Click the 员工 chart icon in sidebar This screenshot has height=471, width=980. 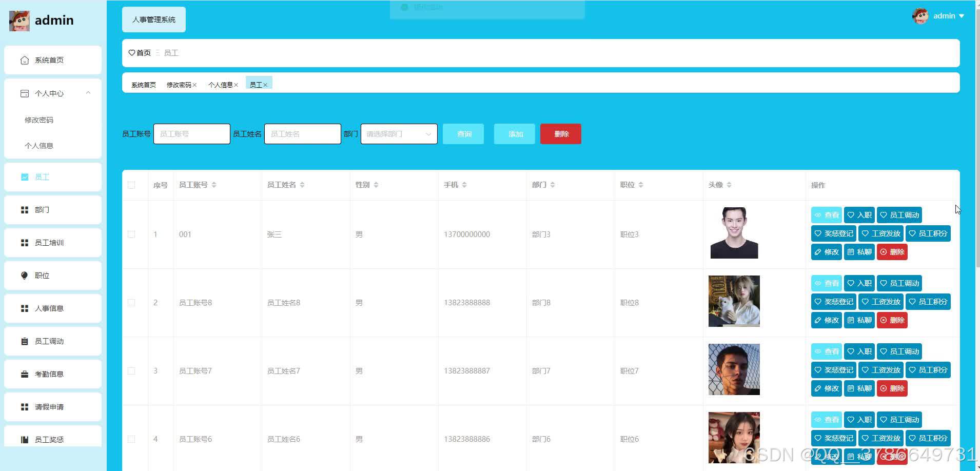[24, 177]
